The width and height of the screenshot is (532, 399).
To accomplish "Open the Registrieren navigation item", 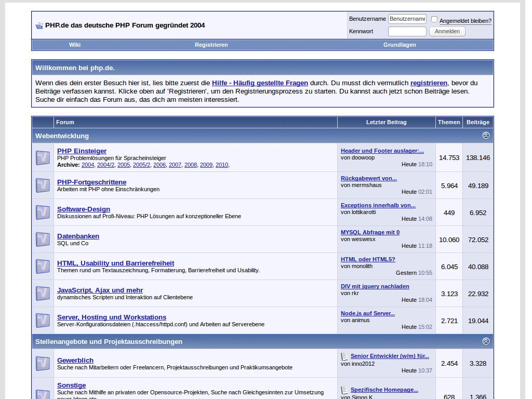I will 211,45.
